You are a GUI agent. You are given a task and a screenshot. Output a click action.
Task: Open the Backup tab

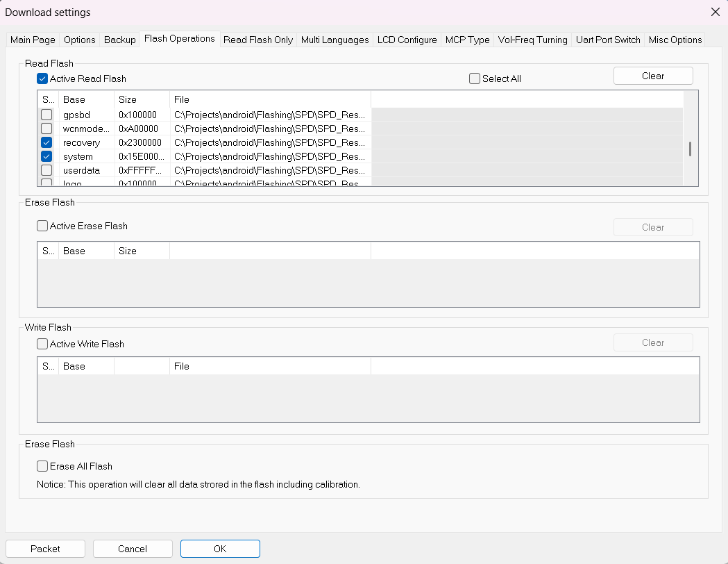coord(119,40)
